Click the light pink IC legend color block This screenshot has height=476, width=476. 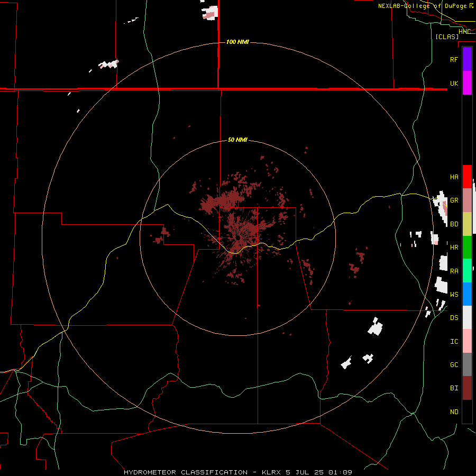(x=467, y=341)
